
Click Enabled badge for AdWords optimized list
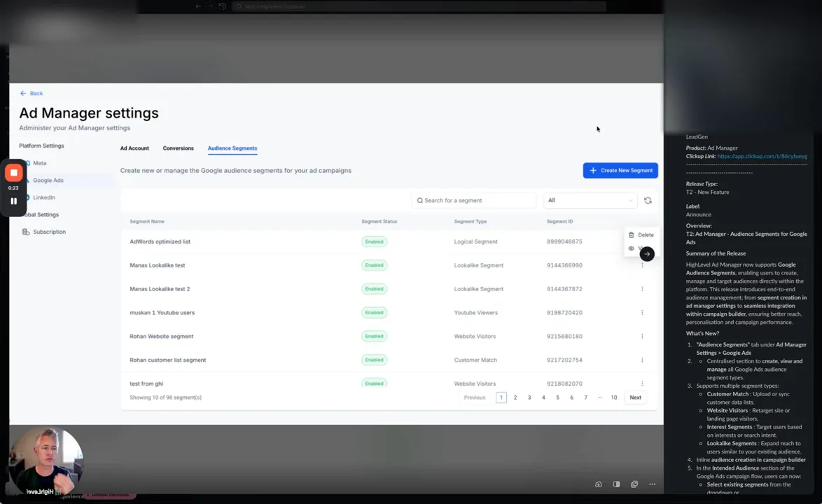coord(375,241)
